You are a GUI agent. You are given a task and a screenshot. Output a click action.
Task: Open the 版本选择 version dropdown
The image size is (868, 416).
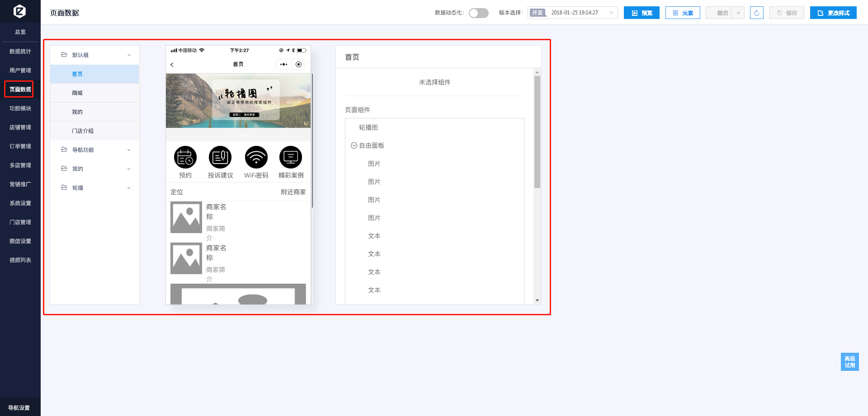coord(572,13)
